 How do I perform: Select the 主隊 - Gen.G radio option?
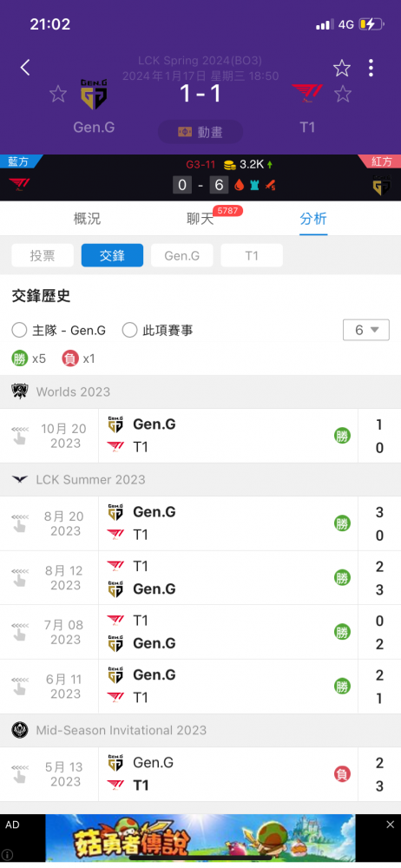[x=58, y=331]
